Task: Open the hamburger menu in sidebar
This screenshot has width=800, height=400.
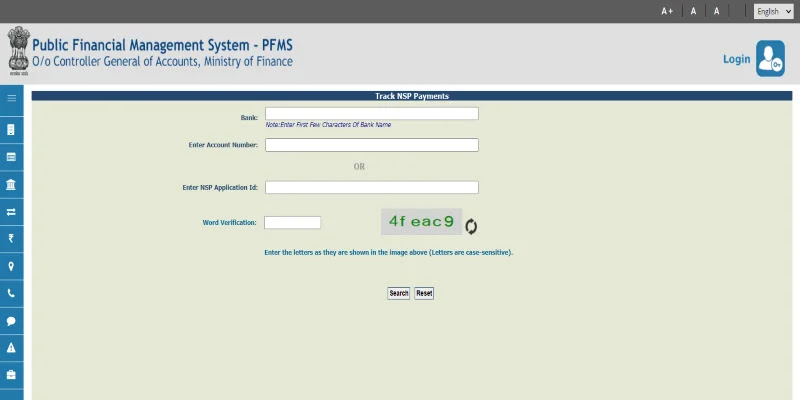Action: [11, 99]
